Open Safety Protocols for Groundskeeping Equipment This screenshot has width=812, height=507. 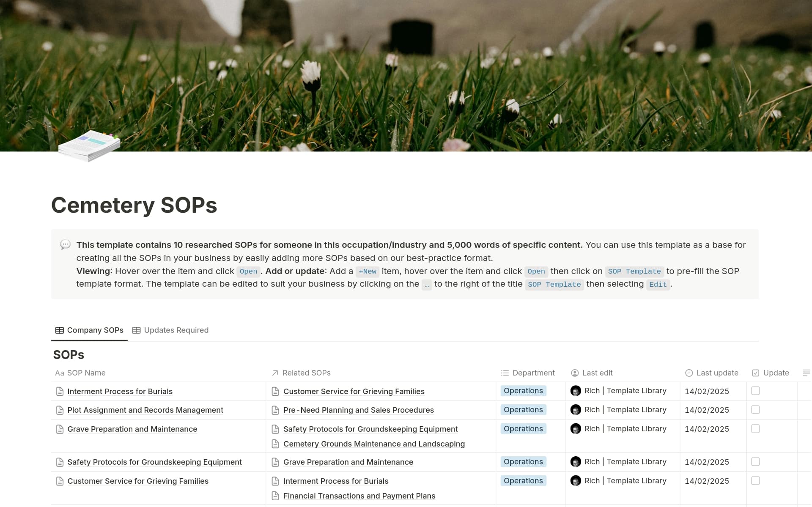point(154,462)
